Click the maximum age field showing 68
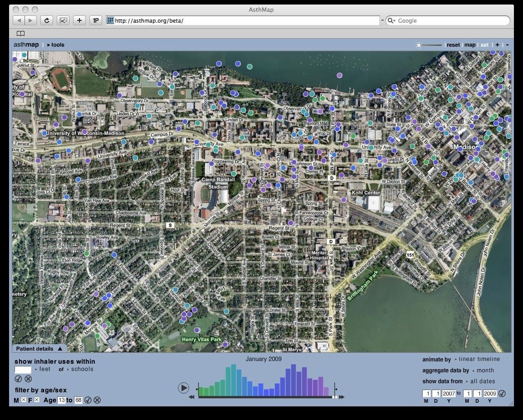Image resolution: width=523 pixels, height=420 pixels. pos(78,400)
